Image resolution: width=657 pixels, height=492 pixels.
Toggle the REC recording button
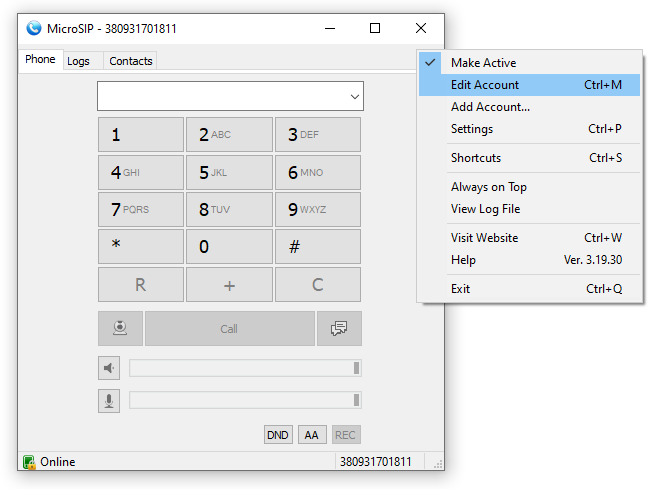pos(346,435)
